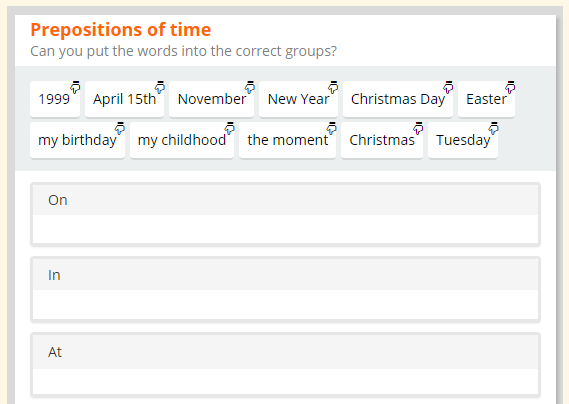Image resolution: width=569 pixels, height=404 pixels.
Task: Click the drag icon on the 1999 card
Action: point(75,87)
